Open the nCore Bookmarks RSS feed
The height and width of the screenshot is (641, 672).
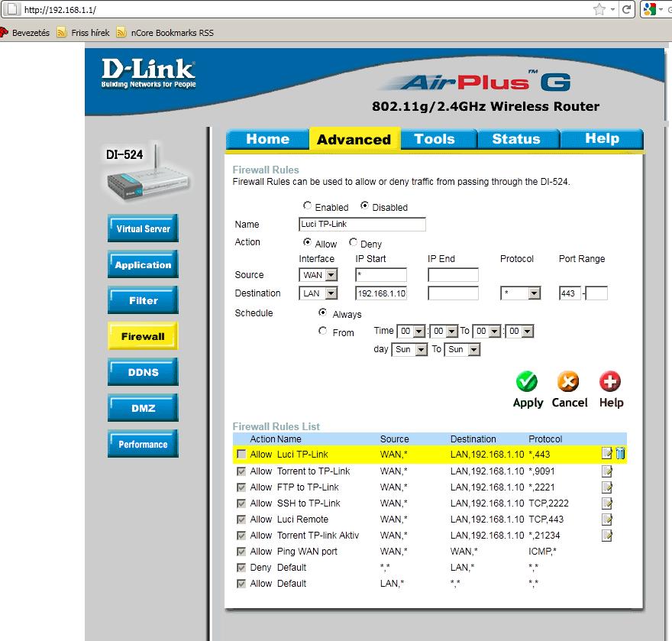click(165, 33)
